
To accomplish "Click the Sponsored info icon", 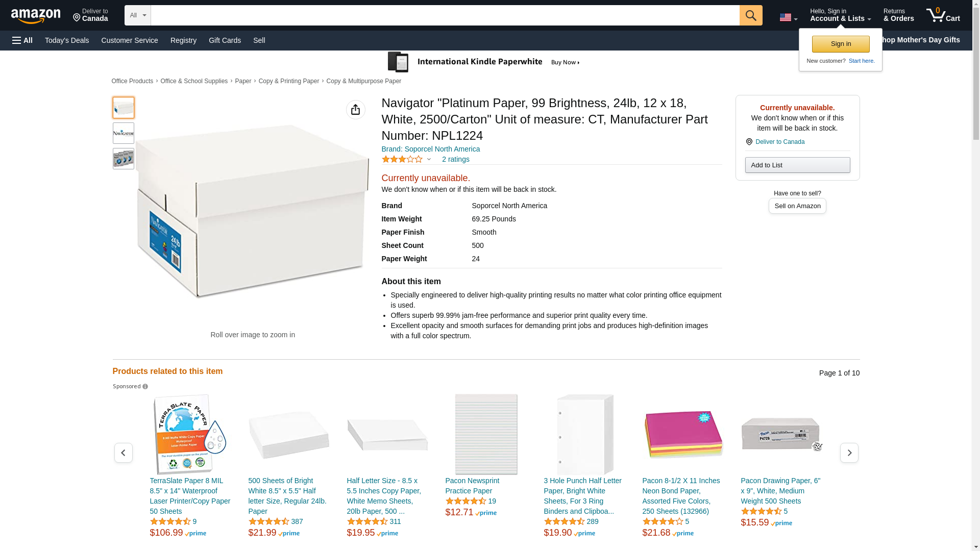I will tap(145, 387).
